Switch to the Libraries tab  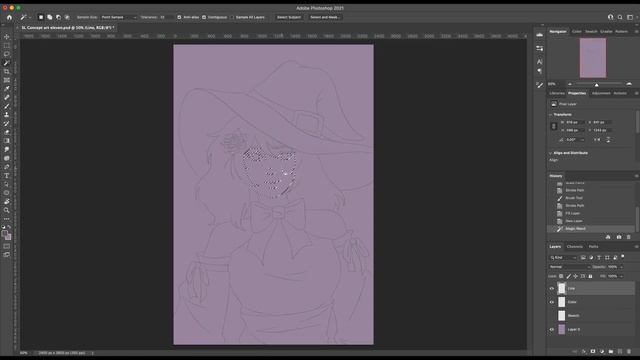557,93
